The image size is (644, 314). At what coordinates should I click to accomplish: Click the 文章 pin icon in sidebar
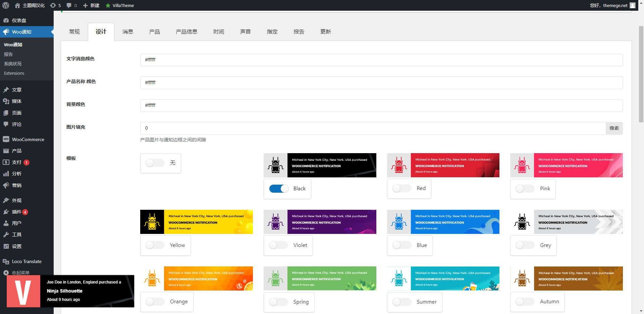point(6,90)
